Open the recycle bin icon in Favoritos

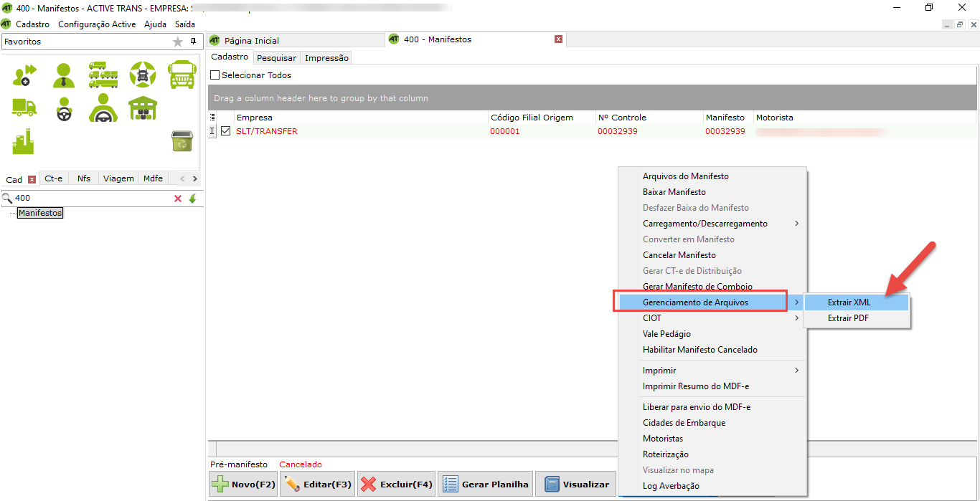point(182,141)
